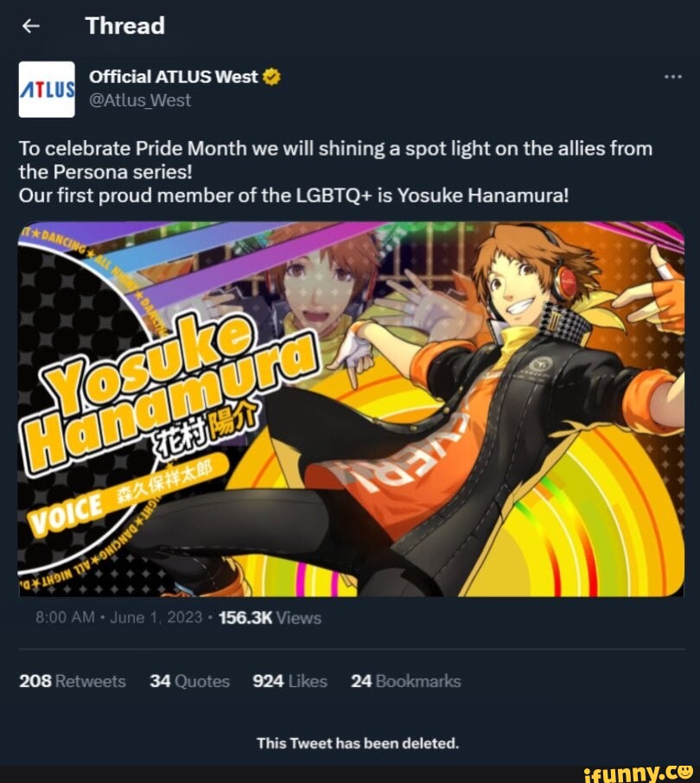Open the 24 Bookmarks count
This screenshot has width=700, height=783.
point(406,681)
